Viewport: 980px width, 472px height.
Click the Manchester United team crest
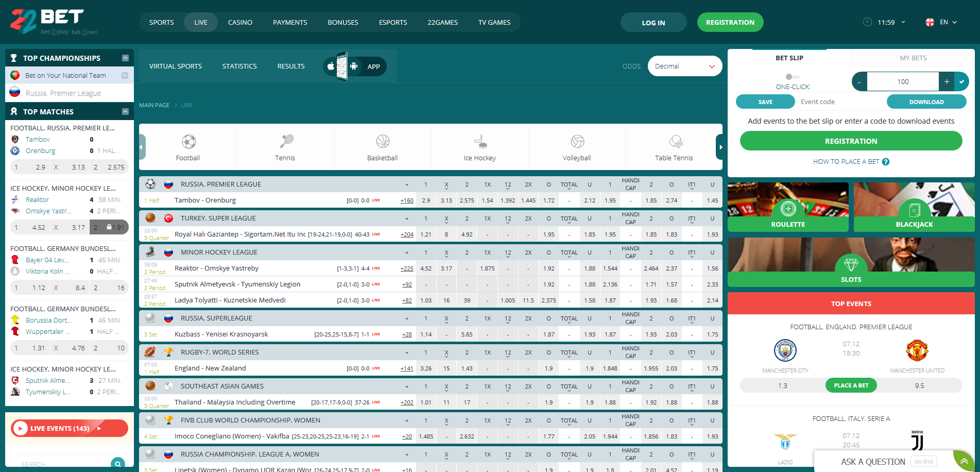point(917,351)
